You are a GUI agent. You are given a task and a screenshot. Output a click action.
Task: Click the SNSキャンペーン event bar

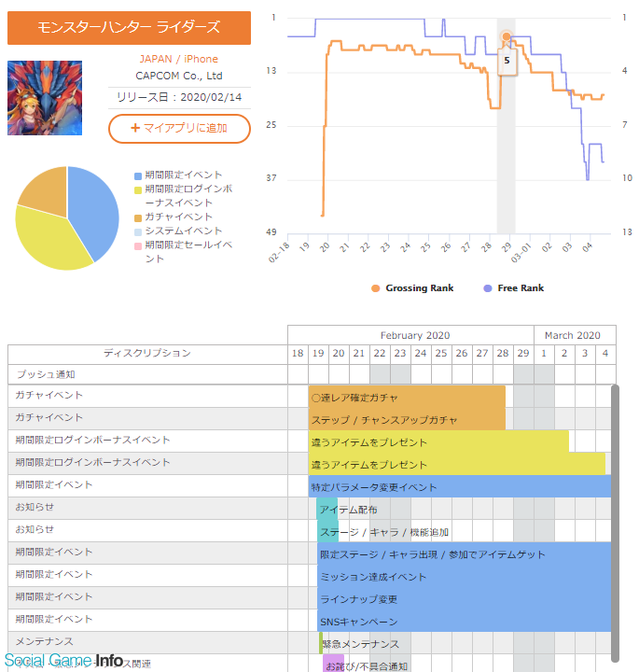click(465, 621)
